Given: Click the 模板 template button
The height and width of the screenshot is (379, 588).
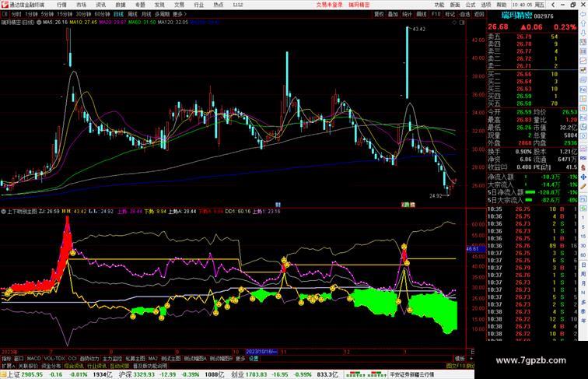Looking at the screenshot, I should 460,359.
